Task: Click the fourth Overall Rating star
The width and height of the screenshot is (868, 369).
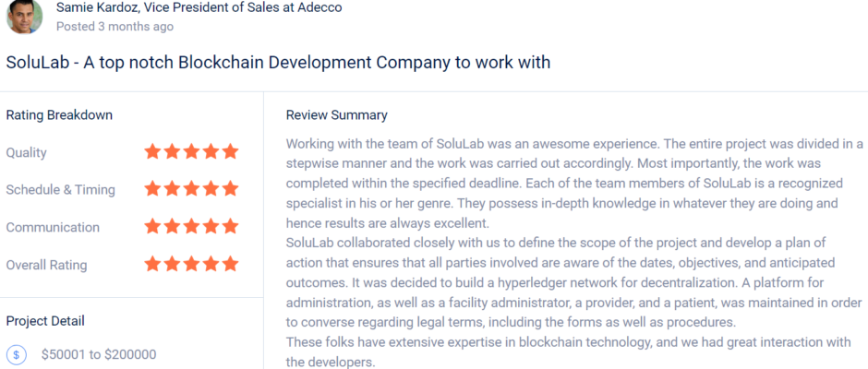Action: [x=211, y=265]
